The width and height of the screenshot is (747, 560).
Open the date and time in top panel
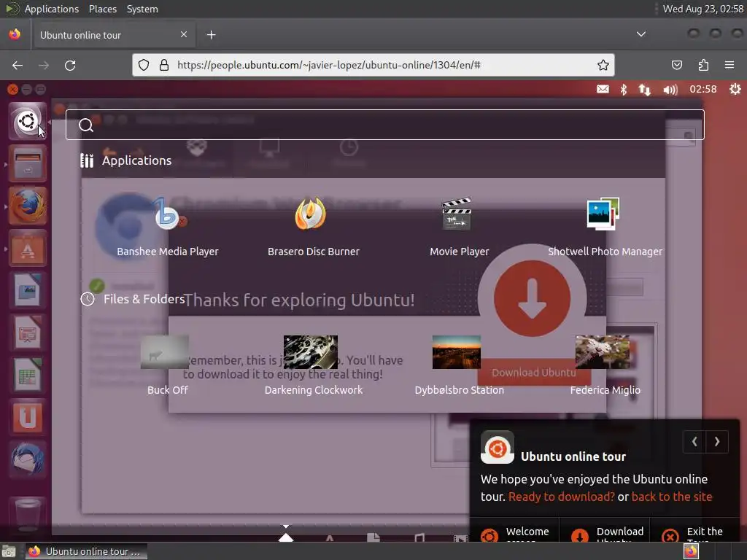tap(703, 9)
